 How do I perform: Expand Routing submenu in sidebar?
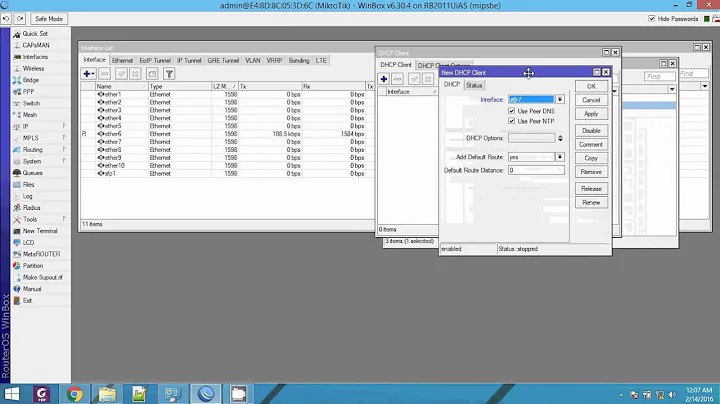coord(64,149)
